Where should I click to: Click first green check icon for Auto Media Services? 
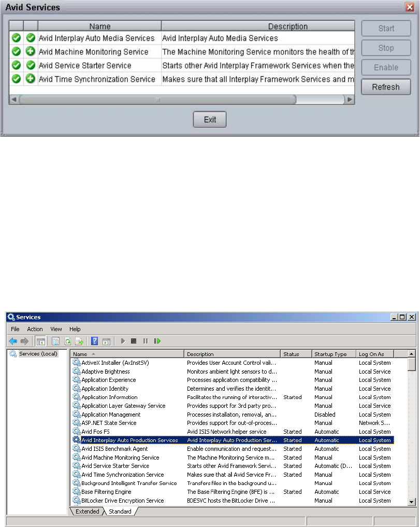tap(16, 38)
